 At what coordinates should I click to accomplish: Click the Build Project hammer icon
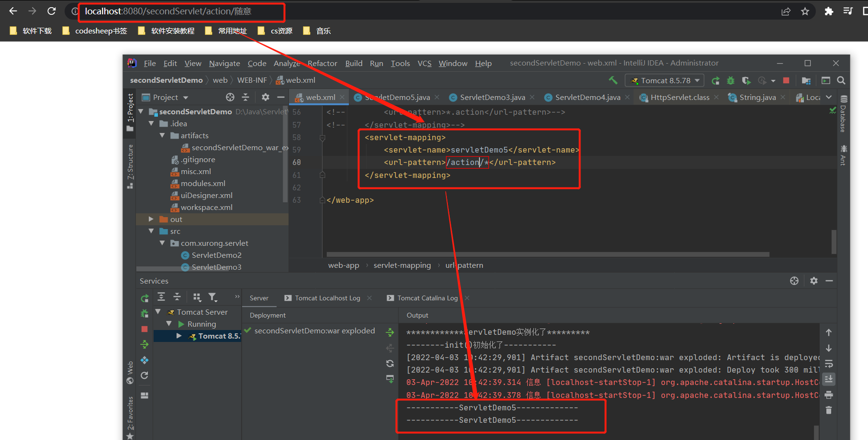point(613,80)
